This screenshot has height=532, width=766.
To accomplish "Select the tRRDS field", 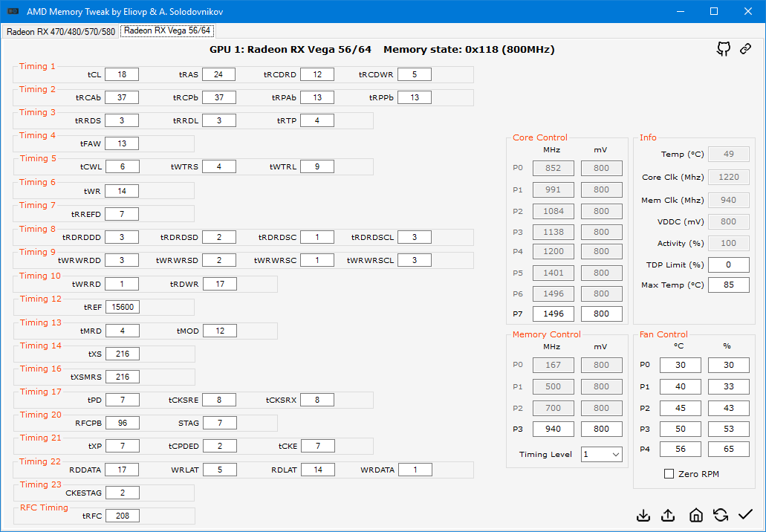I will [122, 120].
